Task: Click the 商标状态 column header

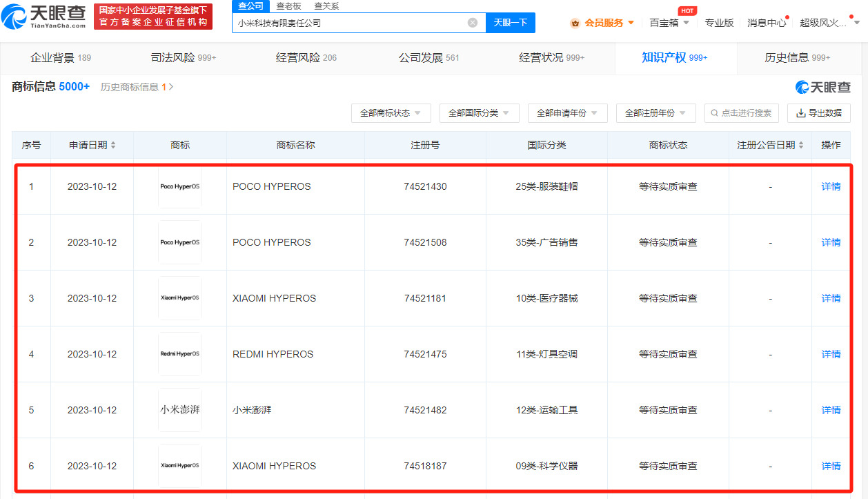Action: [x=668, y=145]
